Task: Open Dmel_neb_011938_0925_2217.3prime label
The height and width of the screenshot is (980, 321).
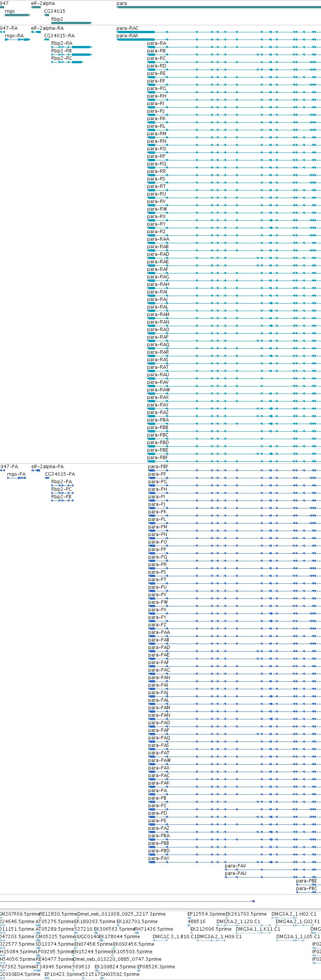Action: [121, 914]
